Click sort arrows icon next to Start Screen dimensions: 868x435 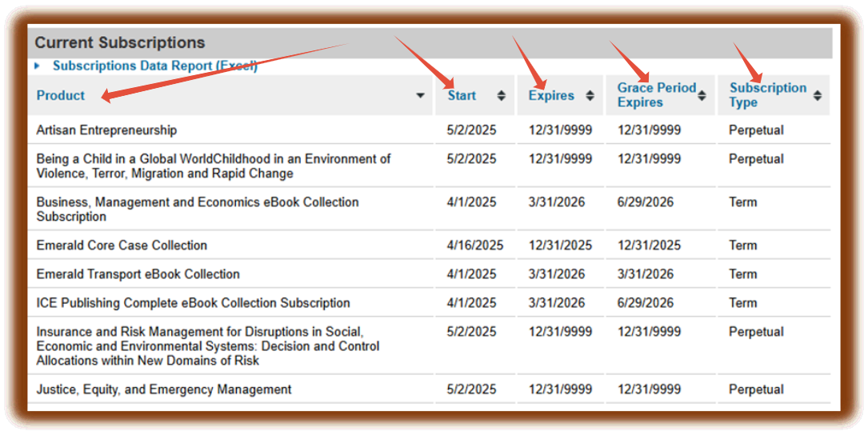pos(501,95)
